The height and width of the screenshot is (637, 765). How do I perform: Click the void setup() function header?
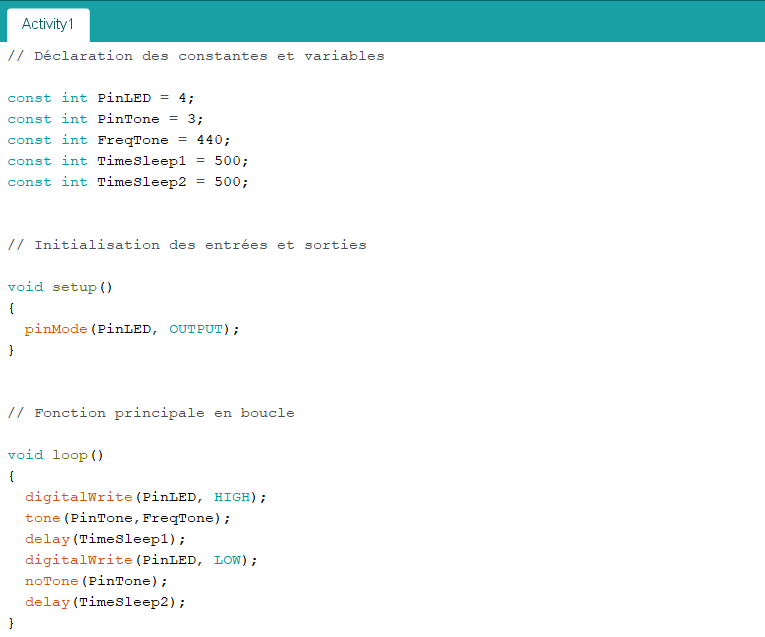(60, 287)
